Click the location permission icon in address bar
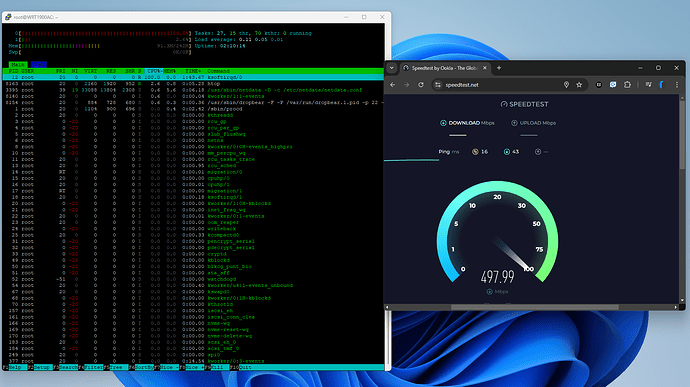This screenshot has height=387, width=690. [x=566, y=85]
